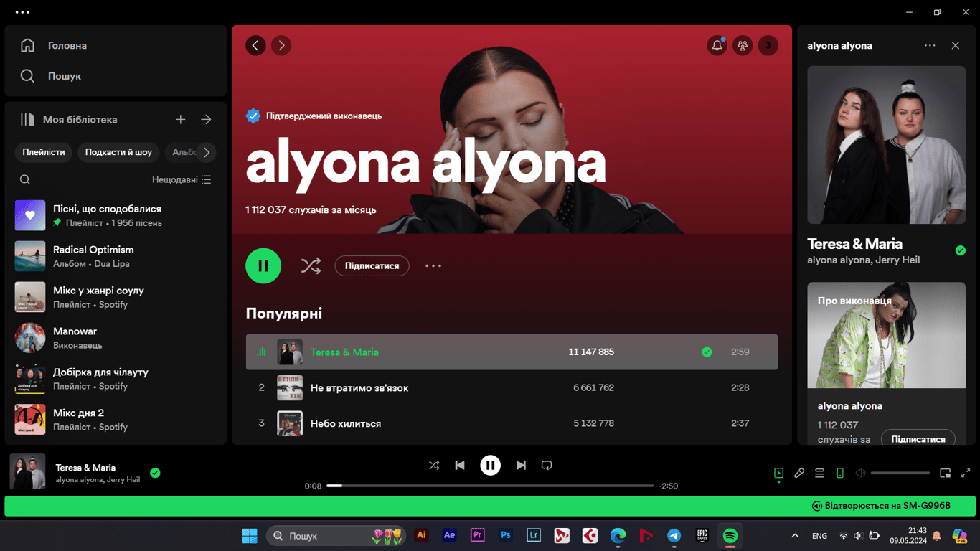
Task: Toggle shuffle playback mode
Action: 434,465
